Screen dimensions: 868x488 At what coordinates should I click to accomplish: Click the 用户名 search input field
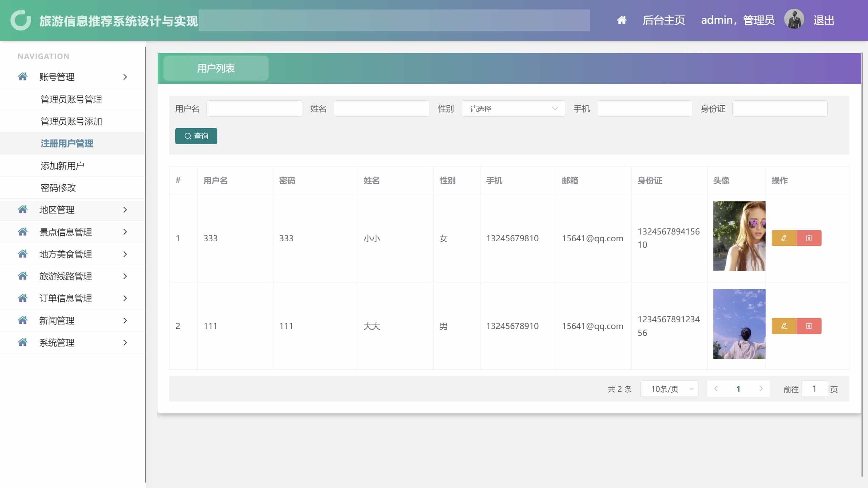click(254, 109)
